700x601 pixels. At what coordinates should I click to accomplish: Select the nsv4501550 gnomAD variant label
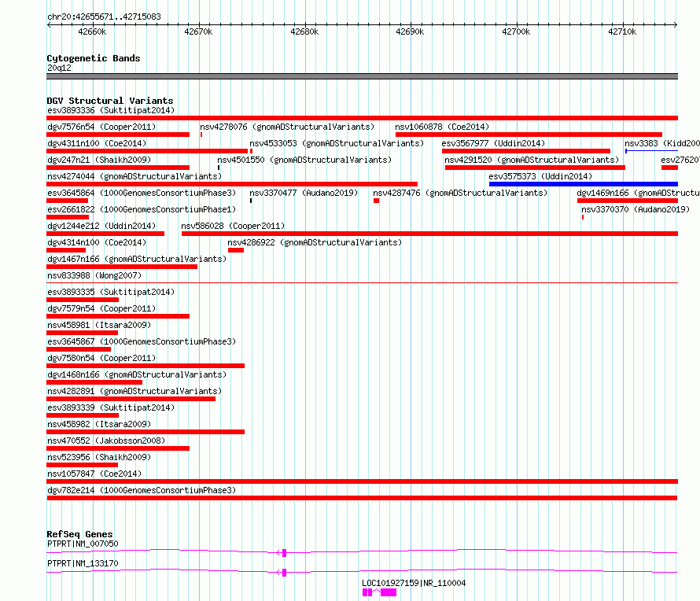point(304,160)
